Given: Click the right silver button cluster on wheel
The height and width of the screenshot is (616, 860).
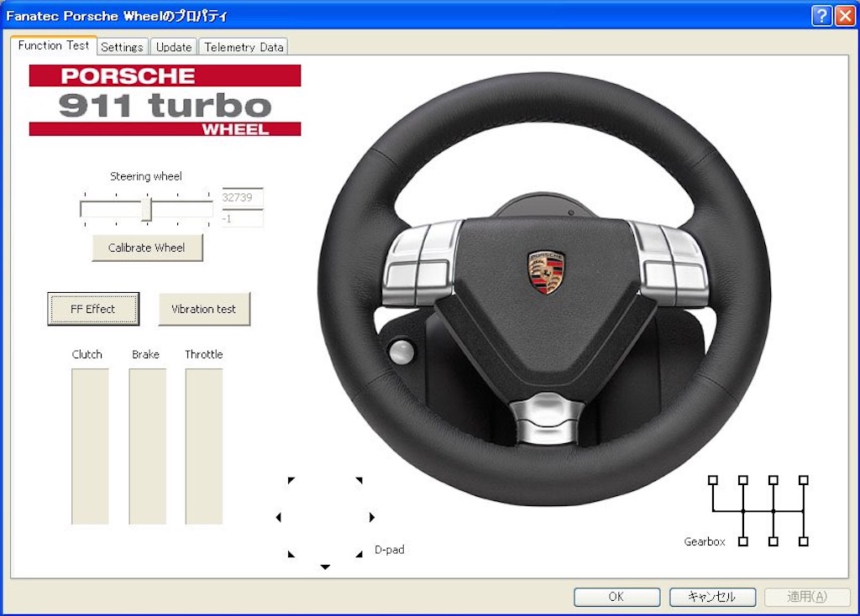Looking at the screenshot, I should [x=669, y=263].
